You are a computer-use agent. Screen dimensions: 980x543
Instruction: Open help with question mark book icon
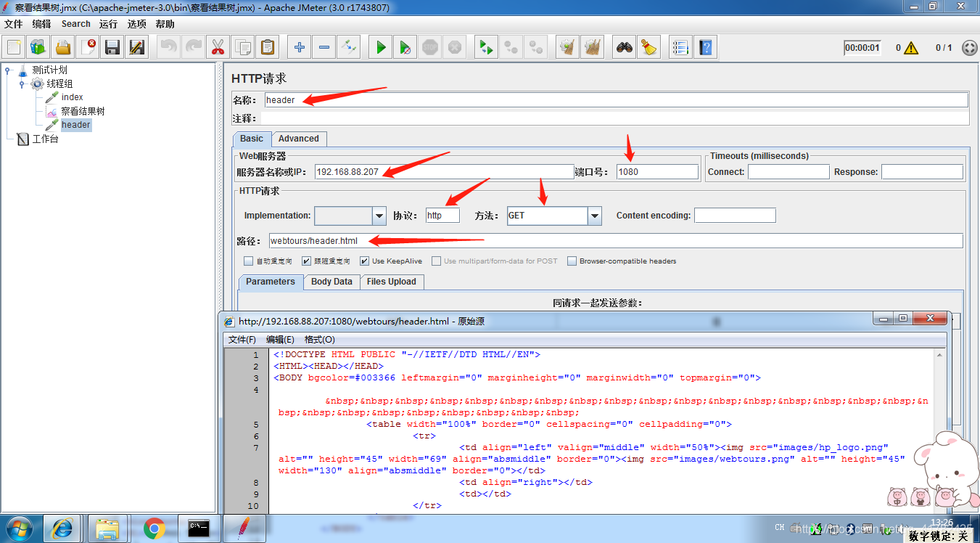point(704,48)
